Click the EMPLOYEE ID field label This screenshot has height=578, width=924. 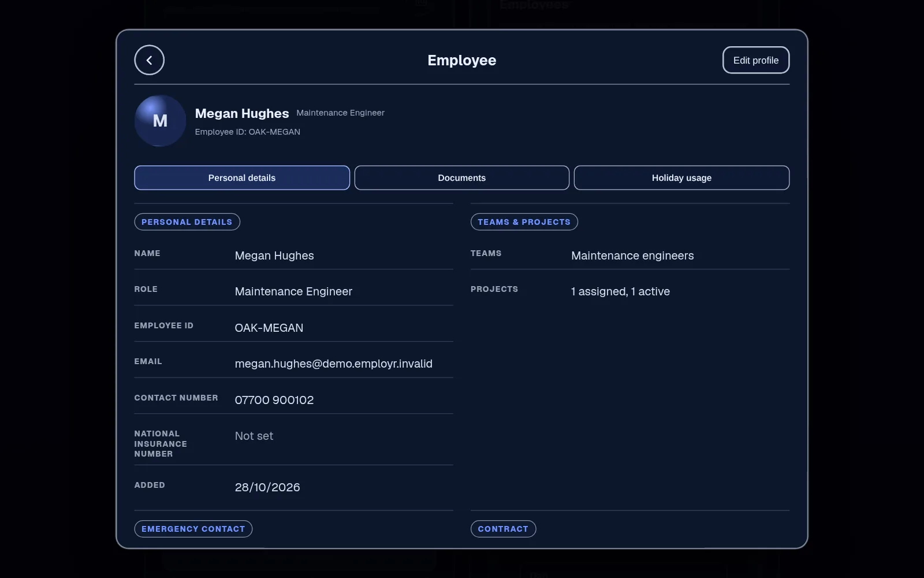pos(164,325)
